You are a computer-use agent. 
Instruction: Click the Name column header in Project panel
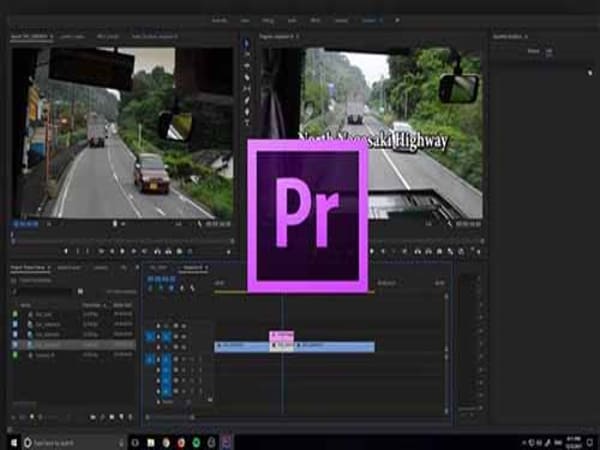click(26, 305)
